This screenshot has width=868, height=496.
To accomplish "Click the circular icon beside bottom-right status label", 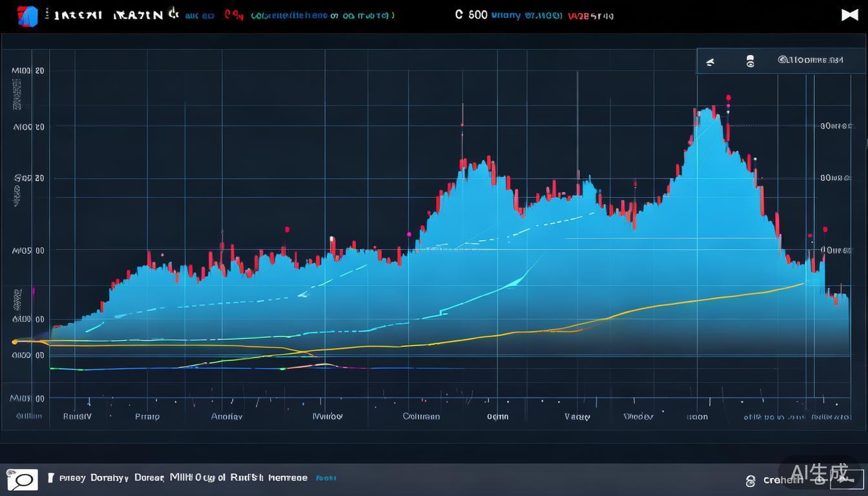I will point(750,480).
